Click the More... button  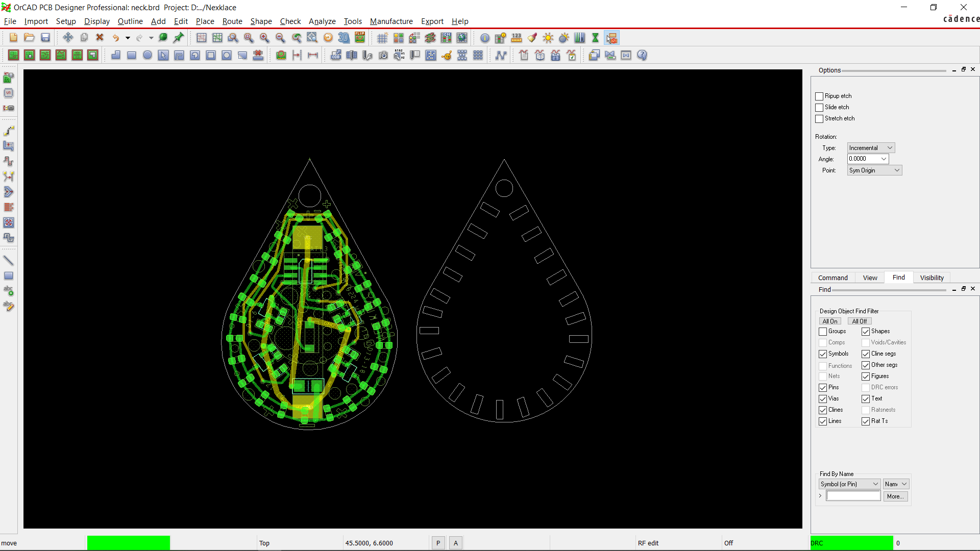pos(895,496)
